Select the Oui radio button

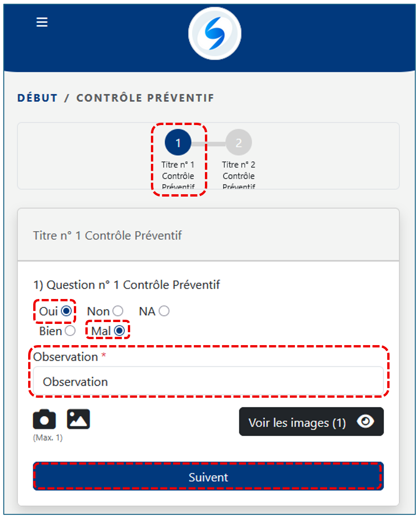pos(66,311)
